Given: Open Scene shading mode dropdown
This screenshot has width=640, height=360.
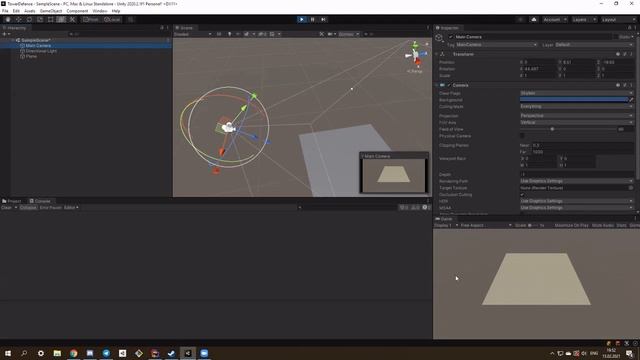Looking at the screenshot, I should click(193, 34).
